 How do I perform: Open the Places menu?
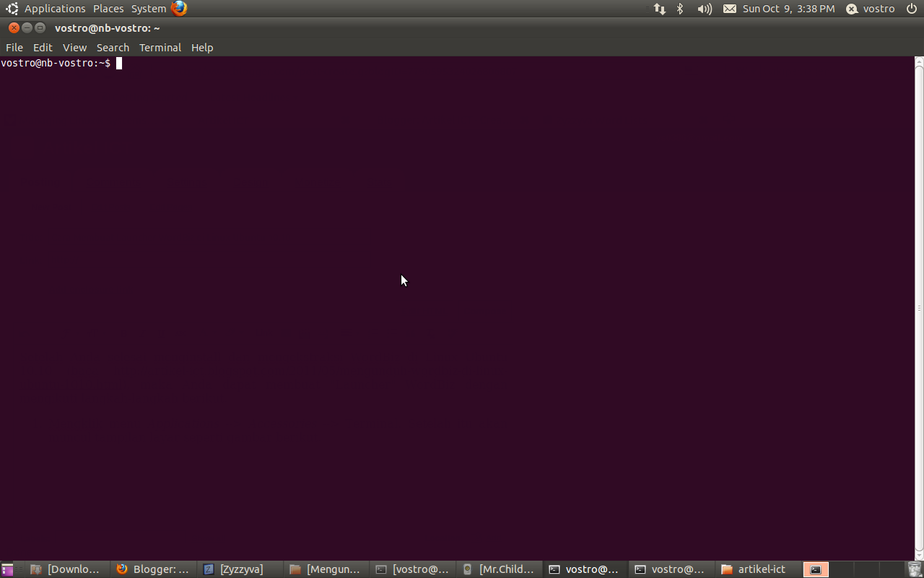[x=108, y=8]
